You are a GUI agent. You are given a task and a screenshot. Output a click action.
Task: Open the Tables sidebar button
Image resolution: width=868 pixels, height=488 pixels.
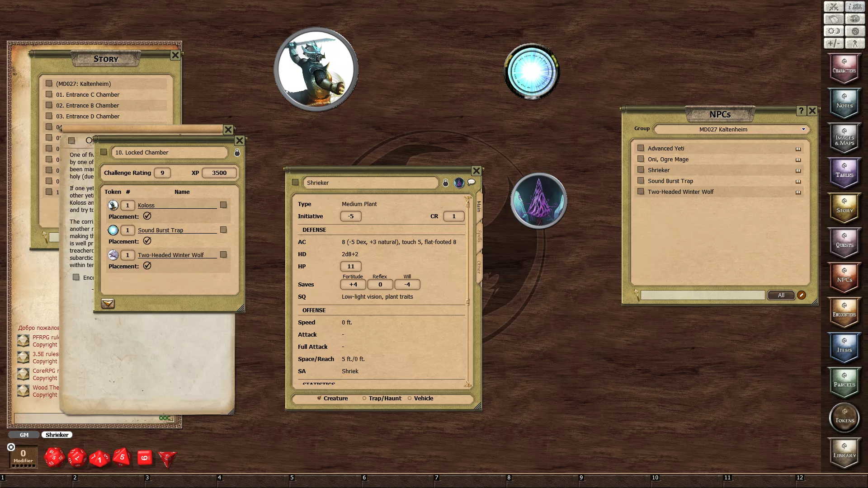pyautogui.click(x=844, y=174)
